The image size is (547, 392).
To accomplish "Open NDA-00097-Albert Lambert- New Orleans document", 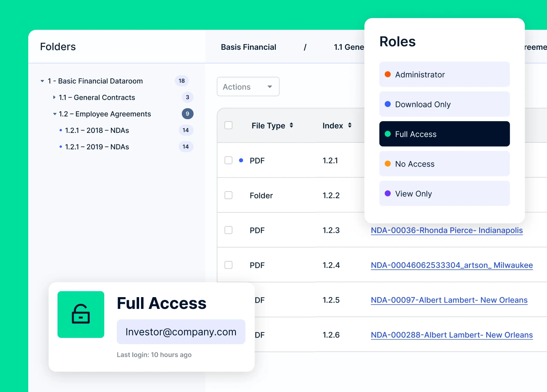I will [449, 300].
